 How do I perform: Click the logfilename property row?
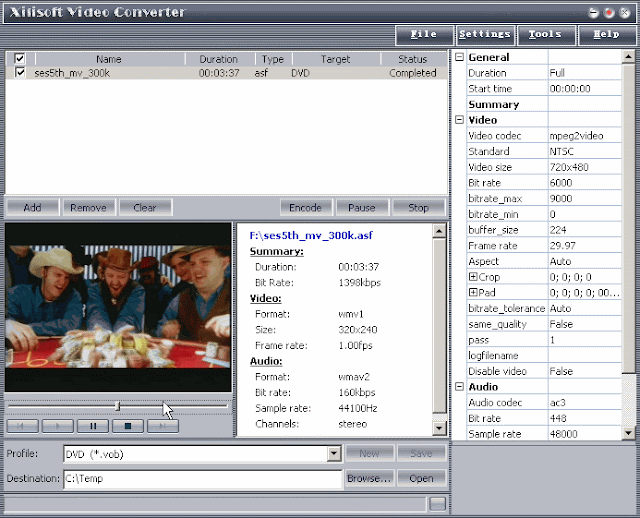544,356
